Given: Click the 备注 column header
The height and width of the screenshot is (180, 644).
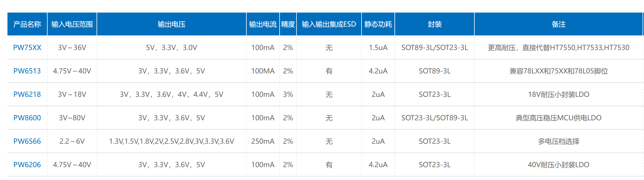Looking at the screenshot, I should coord(559,24).
